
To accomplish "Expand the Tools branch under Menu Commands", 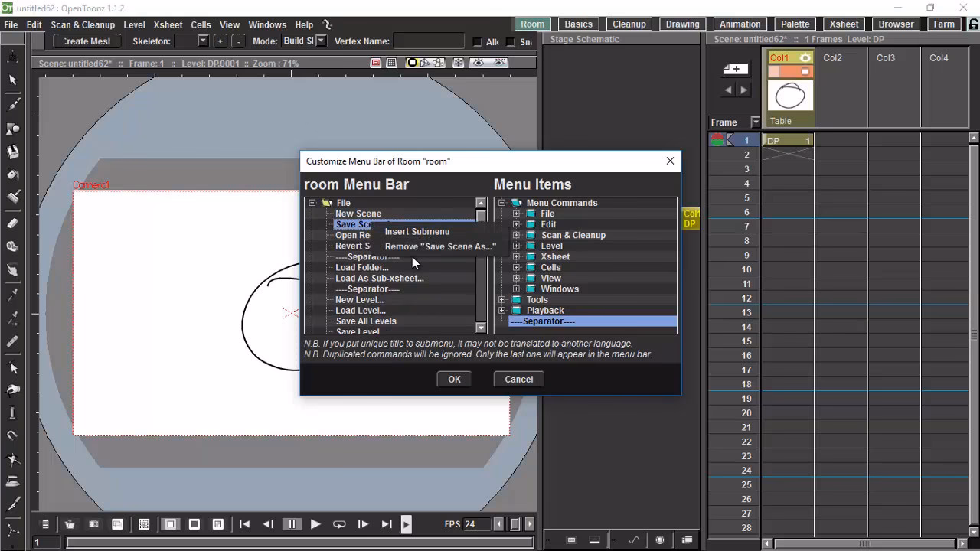I will [x=502, y=299].
